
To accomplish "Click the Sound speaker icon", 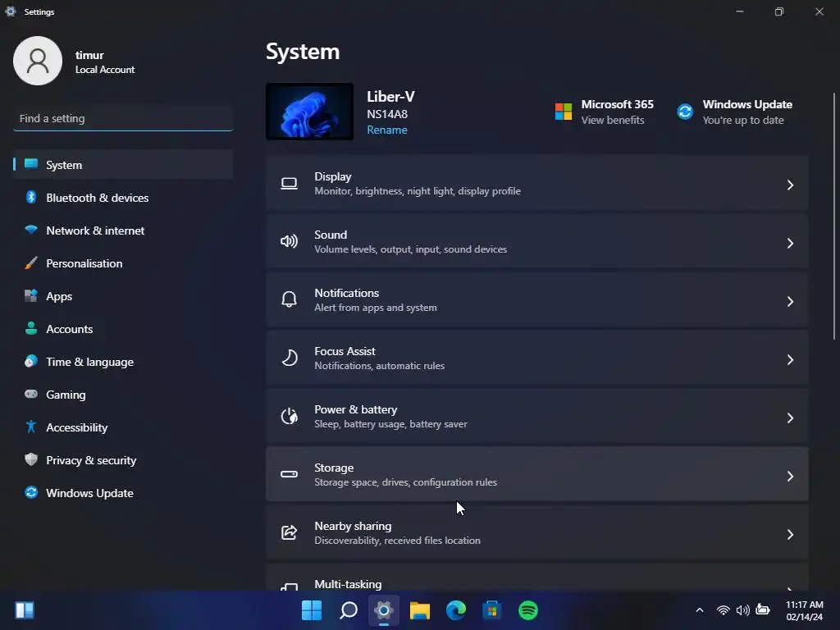I will pyautogui.click(x=289, y=242).
